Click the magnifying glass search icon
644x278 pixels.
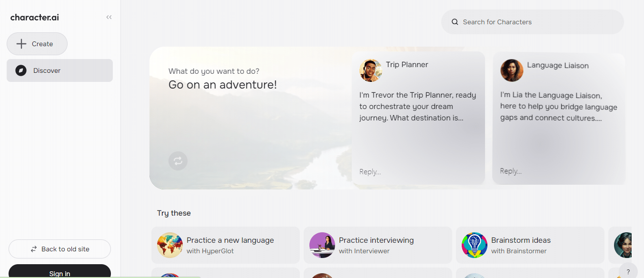coord(455,22)
